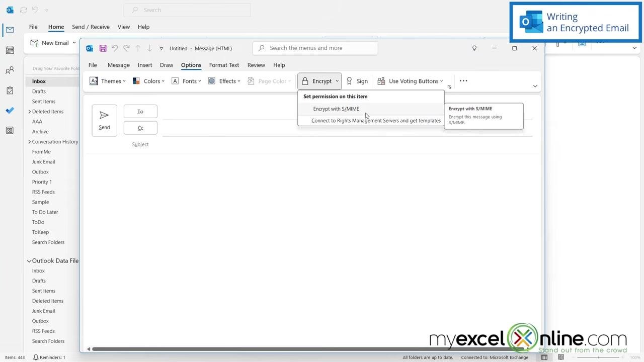The height and width of the screenshot is (362, 644).
Task: Click the Cc button
Action: 140,128
